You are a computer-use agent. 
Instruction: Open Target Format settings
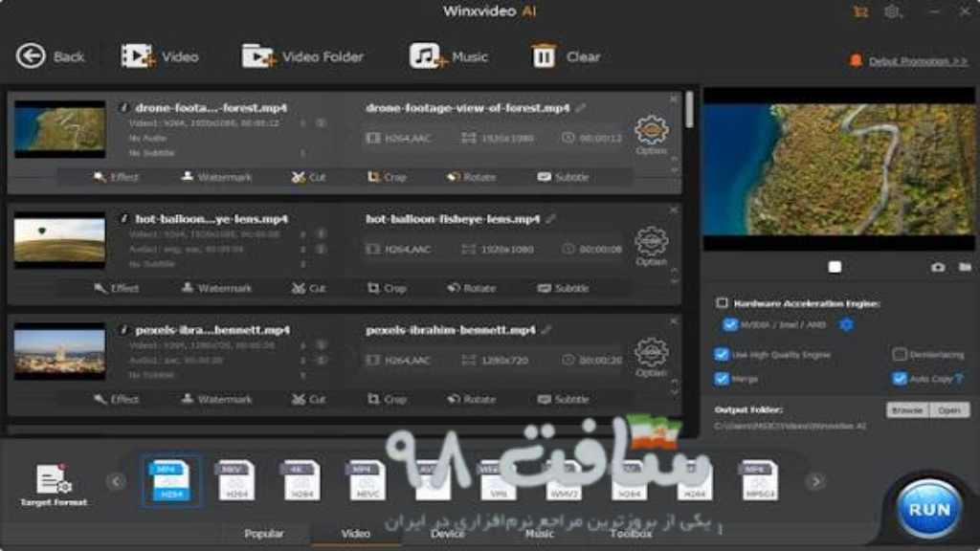[54, 485]
